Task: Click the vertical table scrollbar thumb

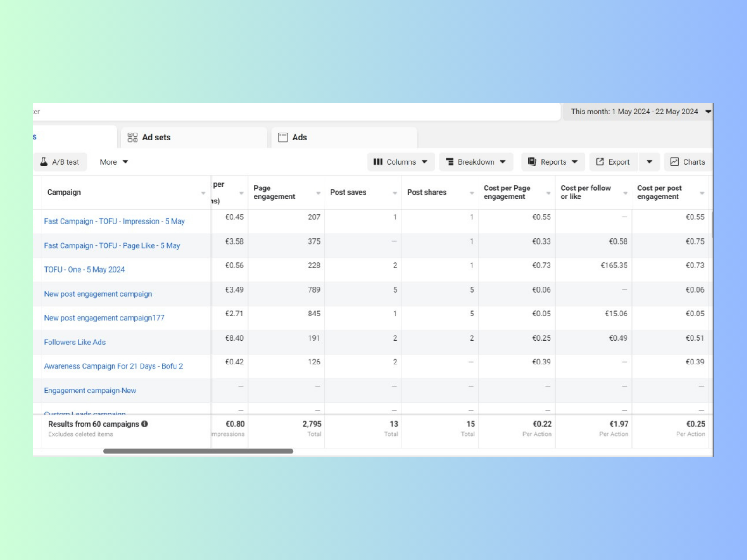Action: [712, 224]
